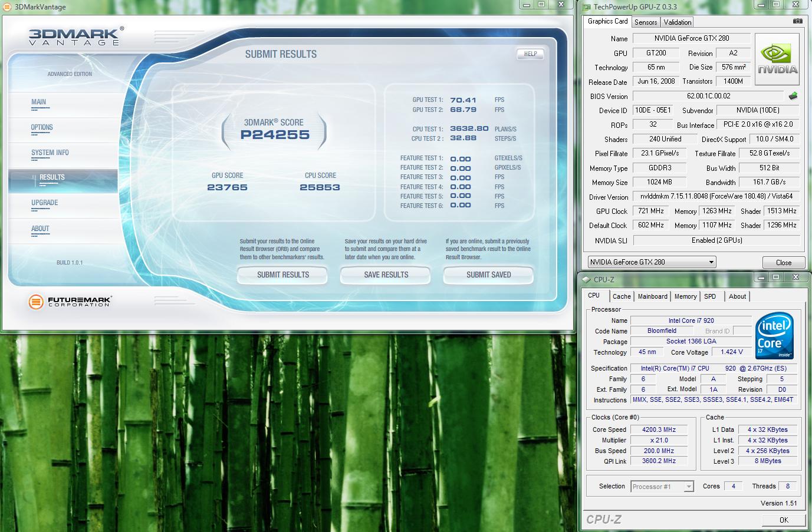Click the SUBMIT SAVED button
Screen dimensions: 812x532
[x=488, y=275]
